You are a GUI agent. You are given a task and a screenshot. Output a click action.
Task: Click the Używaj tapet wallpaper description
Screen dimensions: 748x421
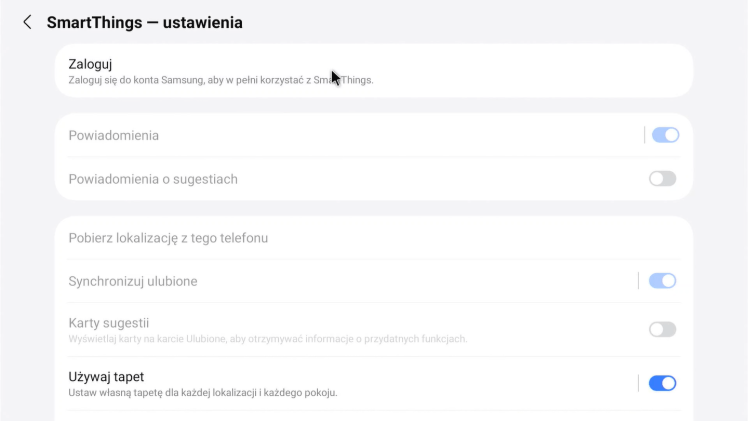tap(202, 393)
